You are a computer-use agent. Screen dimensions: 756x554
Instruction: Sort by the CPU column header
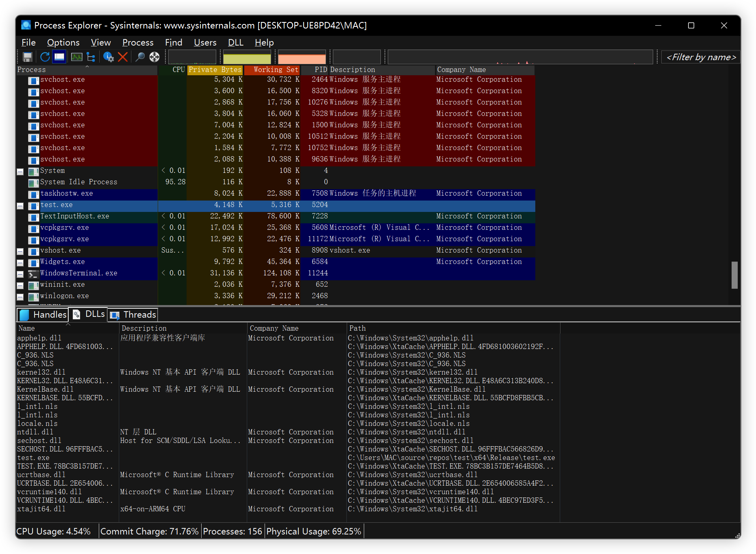(x=172, y=70)
